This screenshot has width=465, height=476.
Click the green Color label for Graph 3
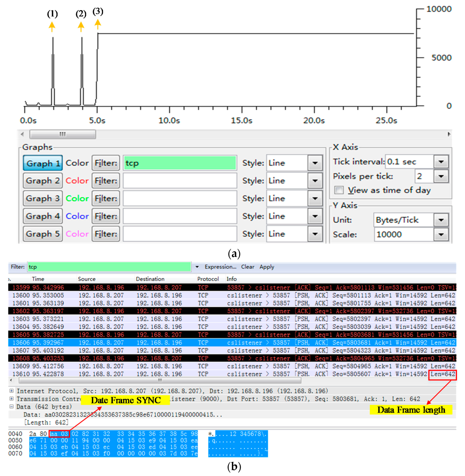click(x=77, y=199)
